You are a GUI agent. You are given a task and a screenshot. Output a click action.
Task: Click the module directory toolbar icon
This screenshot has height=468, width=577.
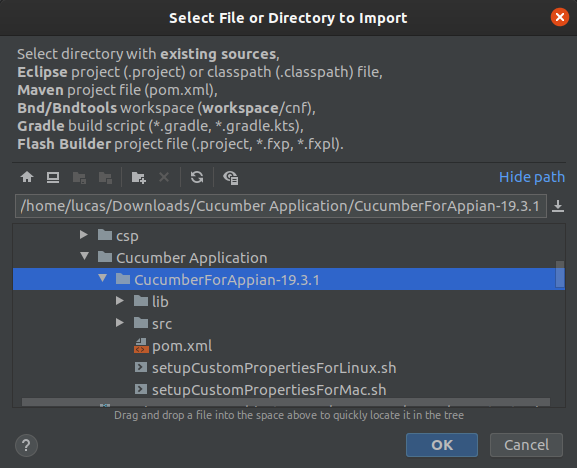[106, 178]
